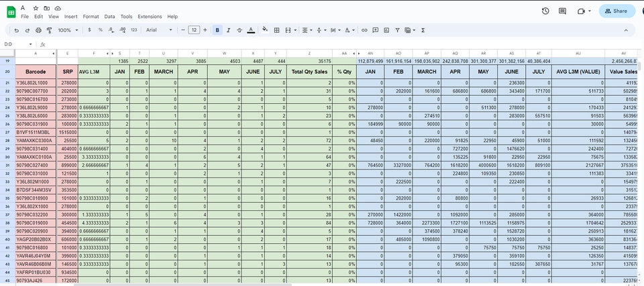Open the text rotation dropdown
The height and width of the screenshot is (286, 644).
click(350, 30)
